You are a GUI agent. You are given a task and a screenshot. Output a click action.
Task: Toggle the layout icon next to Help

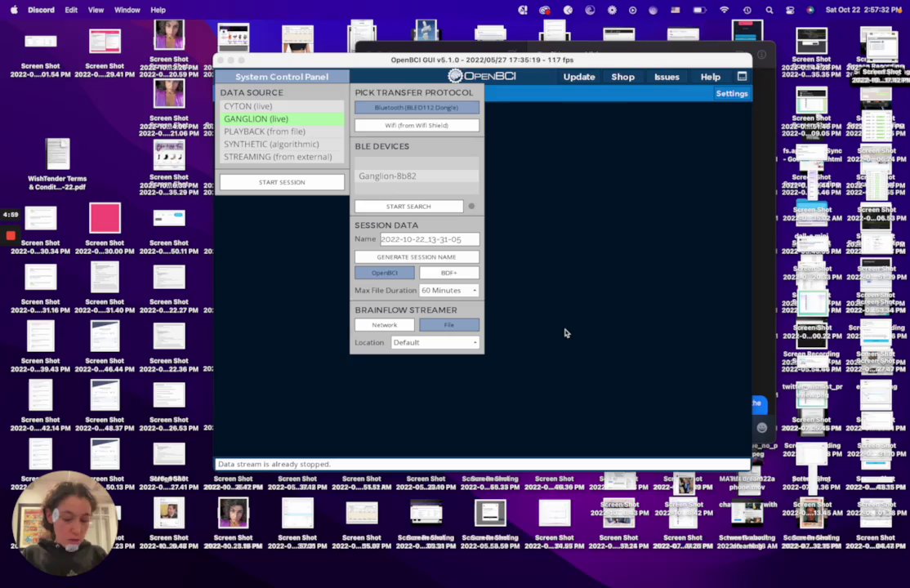tap(742, 76)
